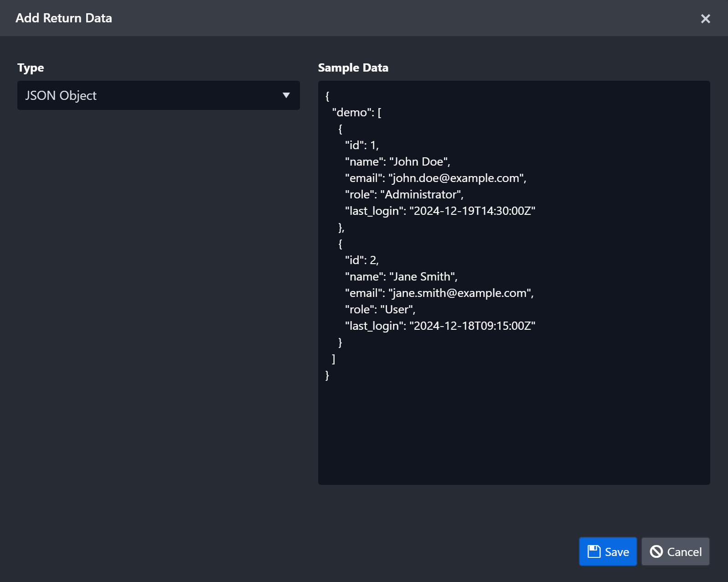Click the Sample Data field label
728x582 pixels.
click(353, 68)
